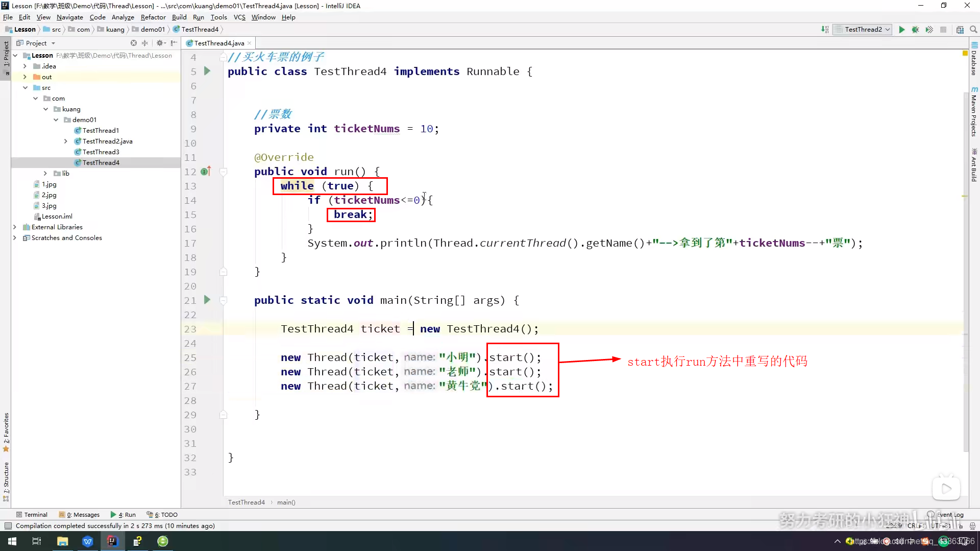Click the gray Stop button in toolbar
The image size is (980, 551).
943,30
